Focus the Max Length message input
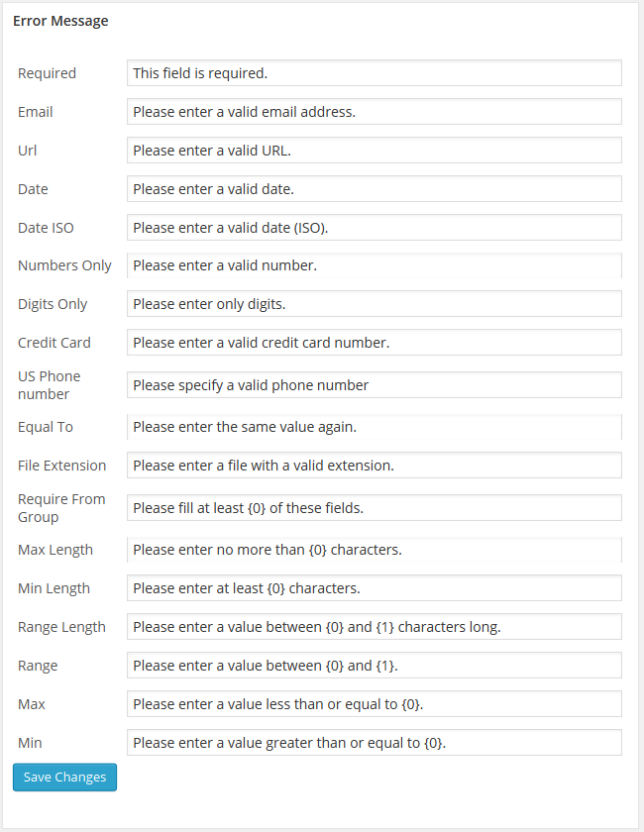 [x=374, y=550]
